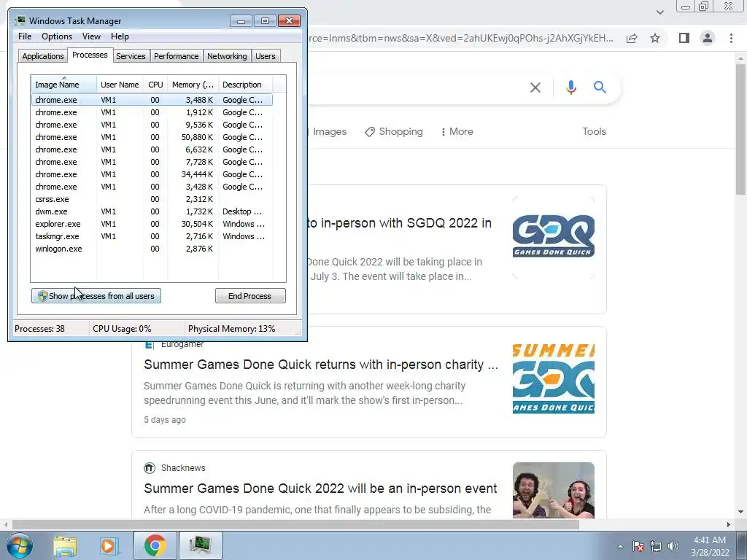Sort processes by CPU column
Viewport: 747px width, 560px height.
pyautogui.click(x=155, y=85)
